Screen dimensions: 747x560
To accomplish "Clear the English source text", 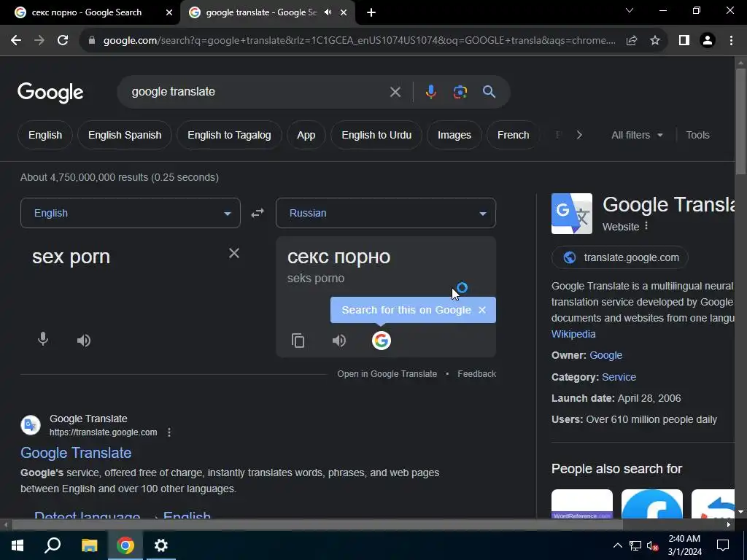I will click(x=234, y=253).
